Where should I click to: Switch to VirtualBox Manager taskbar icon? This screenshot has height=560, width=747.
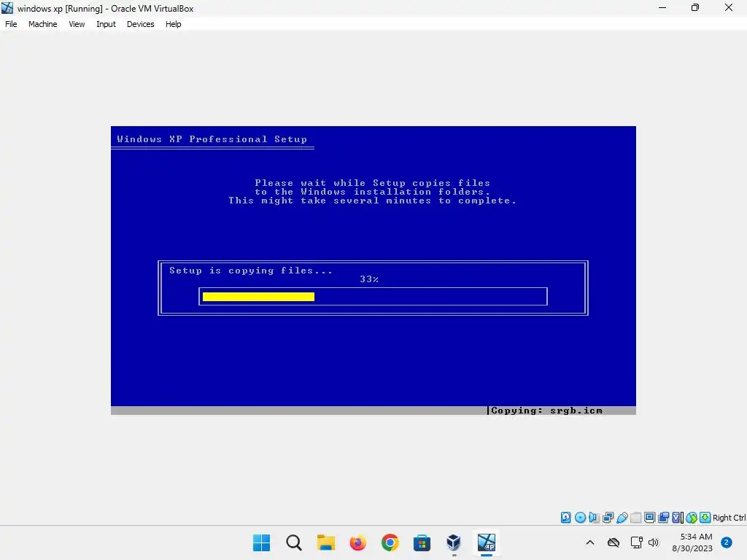pos(454,542)
